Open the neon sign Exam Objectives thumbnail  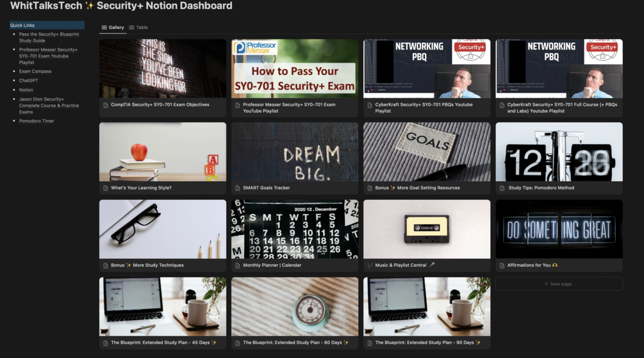tap(163, 69)
